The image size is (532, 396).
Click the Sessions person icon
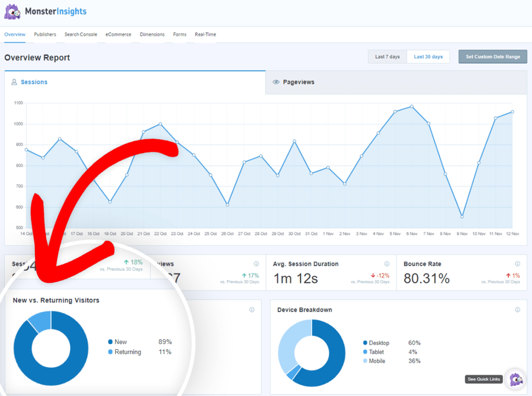coord(14,82)
